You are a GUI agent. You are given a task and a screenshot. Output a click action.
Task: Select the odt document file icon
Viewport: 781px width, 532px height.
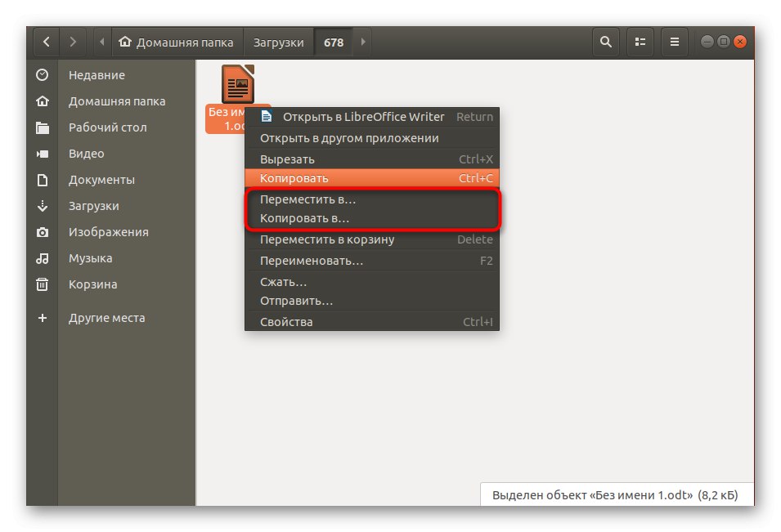coord(238,84)
